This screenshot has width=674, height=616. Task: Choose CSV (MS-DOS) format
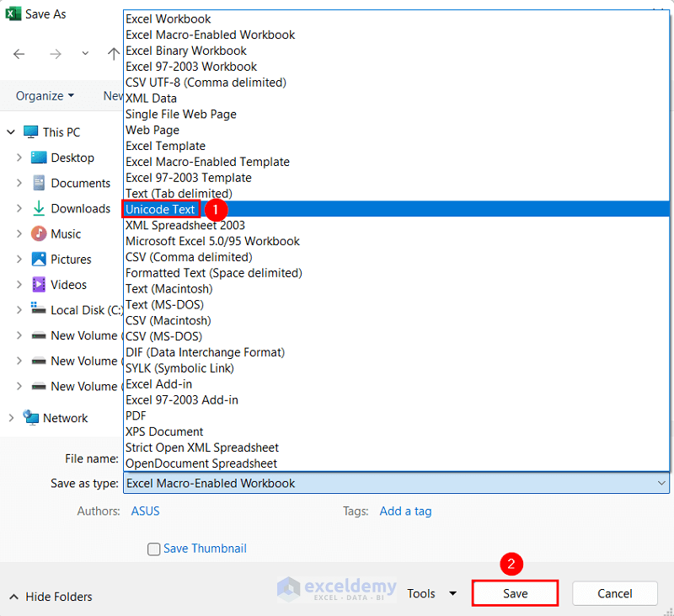click(396, 336)
